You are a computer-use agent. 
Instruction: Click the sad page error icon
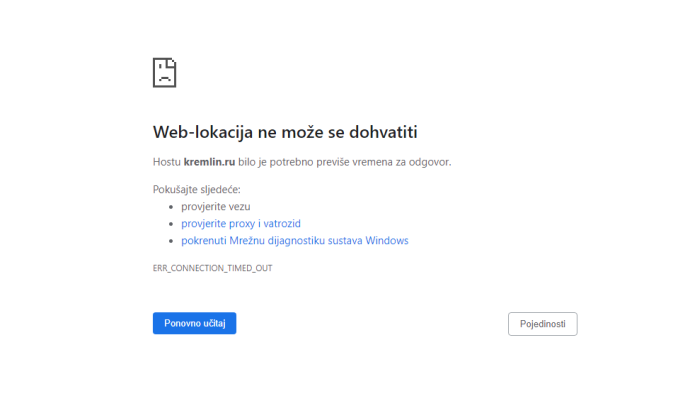click(x=165, y=73)
